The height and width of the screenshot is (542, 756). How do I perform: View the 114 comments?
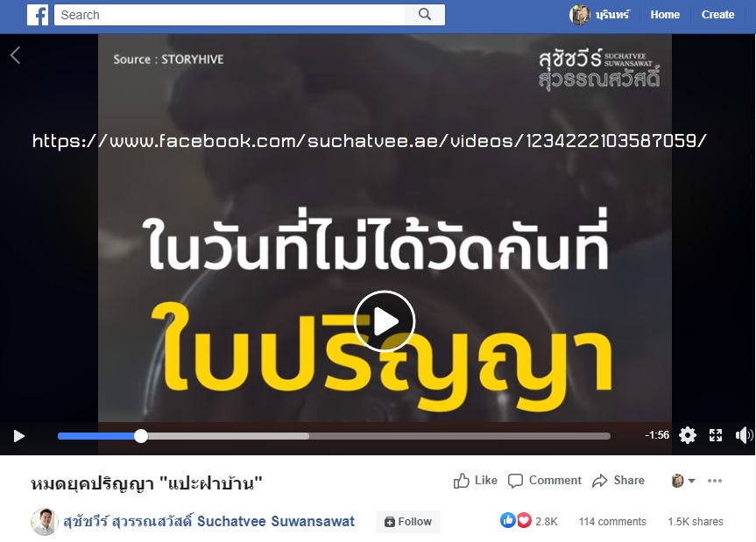click(x=612, y=521)
